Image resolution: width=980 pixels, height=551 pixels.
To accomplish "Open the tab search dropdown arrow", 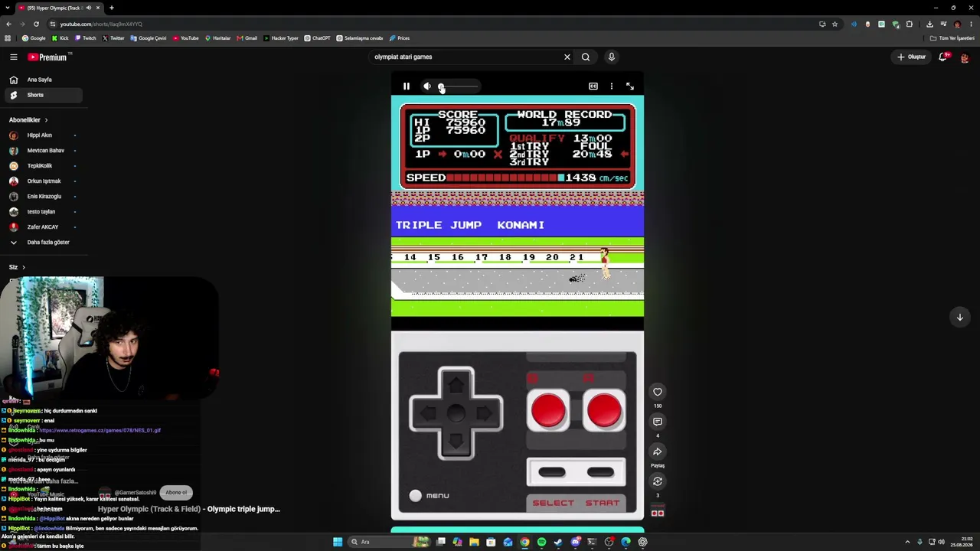I will click(x=8, y=8).
